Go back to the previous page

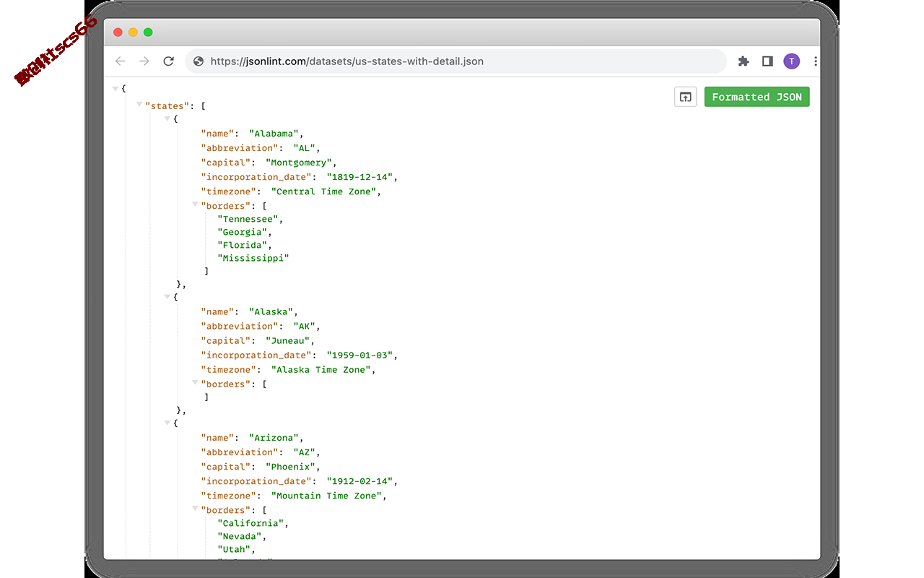121,61
